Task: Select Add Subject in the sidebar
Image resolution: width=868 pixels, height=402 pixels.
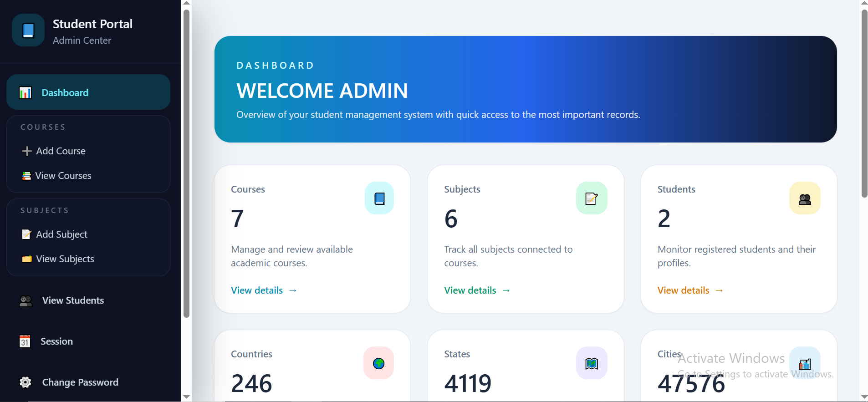Action: [88, 234]
